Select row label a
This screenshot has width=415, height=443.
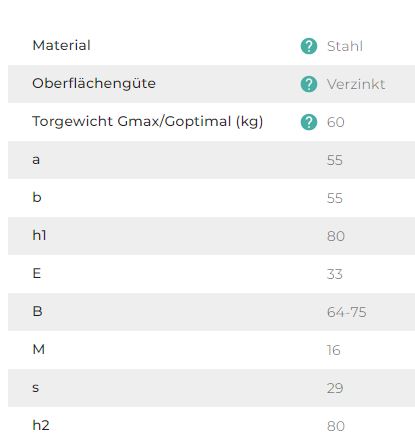(36, 160)
